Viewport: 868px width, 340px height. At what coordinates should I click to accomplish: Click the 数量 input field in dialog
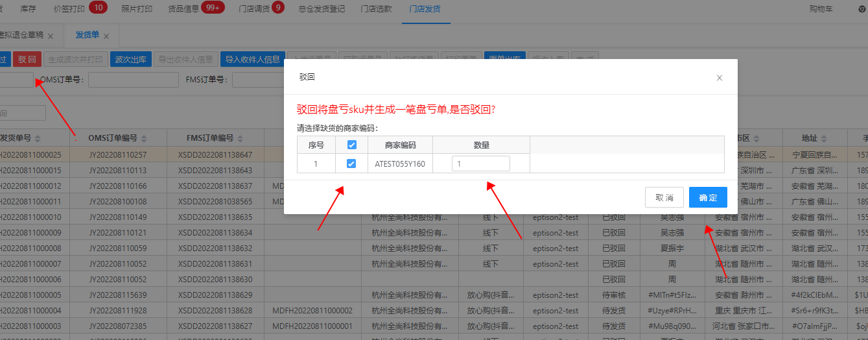pyautogui.click(x=480, y=164)
